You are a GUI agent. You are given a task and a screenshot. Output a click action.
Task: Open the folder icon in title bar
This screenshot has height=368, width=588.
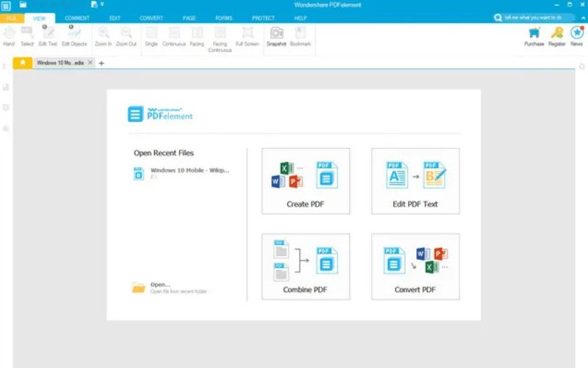click(x=23, y=4)
